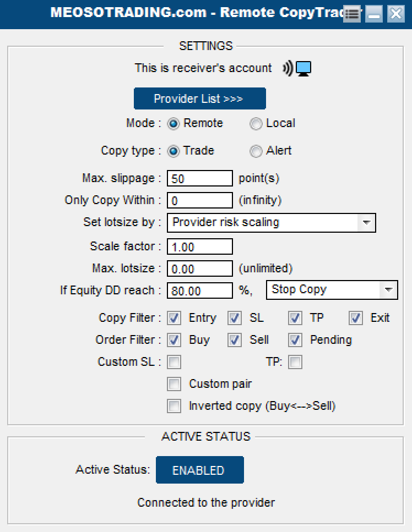This screenshot has width=412, height=532.
Task: Uncheck the Entry copy filter
Action: pyautogui.click(x=175, y=318)
